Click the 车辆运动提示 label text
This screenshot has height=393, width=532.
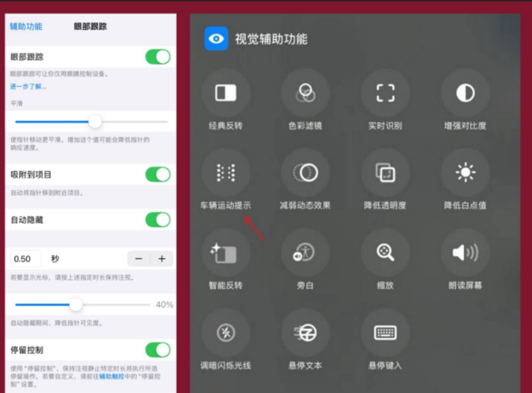tap(226, 206)
